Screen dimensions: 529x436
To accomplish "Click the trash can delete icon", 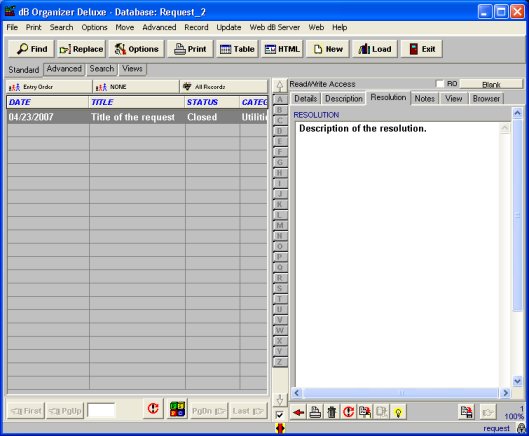I will (332, 412).
